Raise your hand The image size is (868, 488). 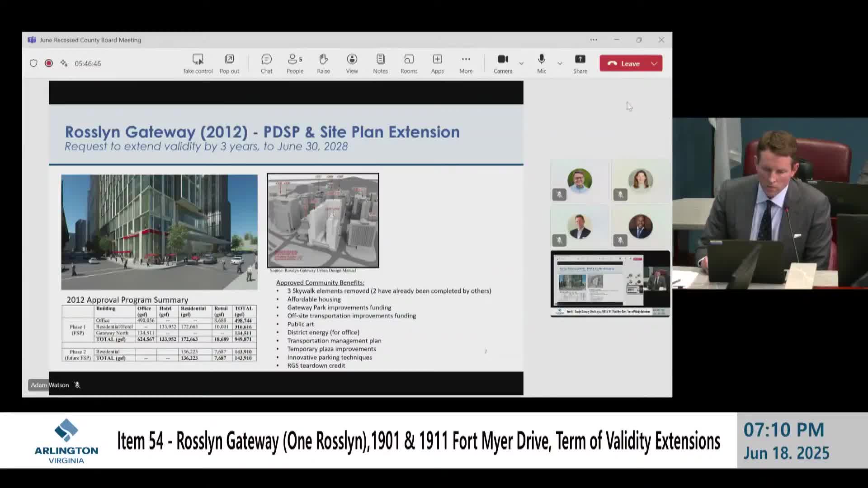click(x=323, y=63)
